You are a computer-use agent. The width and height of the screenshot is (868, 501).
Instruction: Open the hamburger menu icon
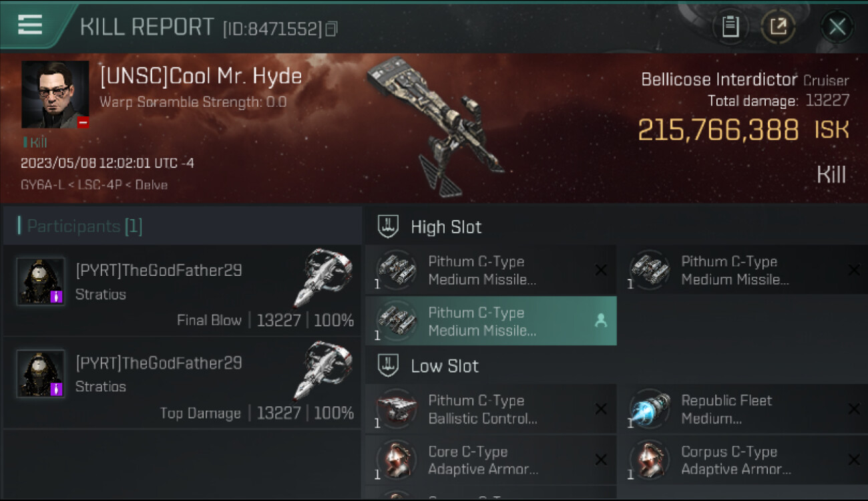click(x=30, y=25)
